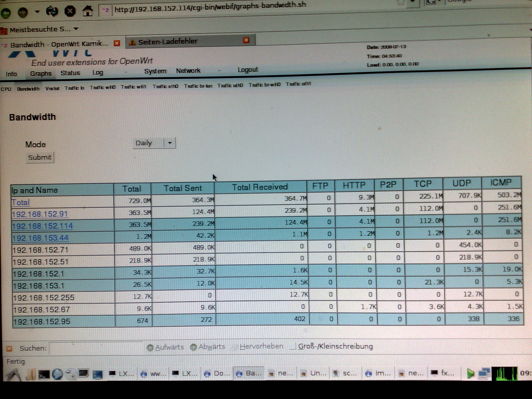Open the Vnstat graphs submenu item

(x=52, y=88)
